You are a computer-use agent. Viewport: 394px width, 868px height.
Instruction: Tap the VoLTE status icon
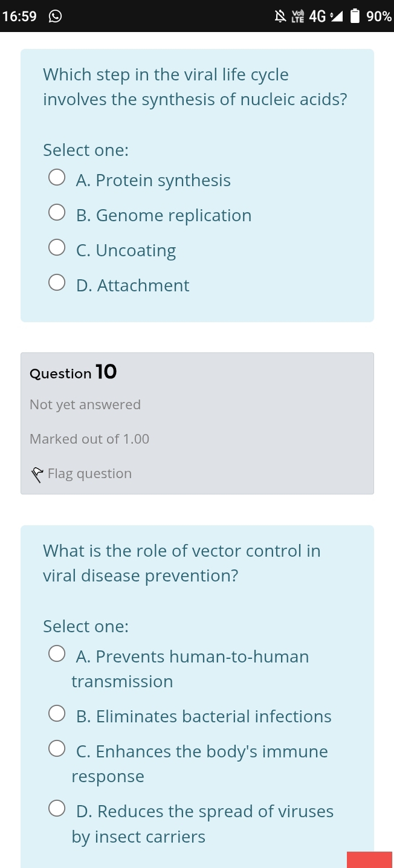coord(297,16)
